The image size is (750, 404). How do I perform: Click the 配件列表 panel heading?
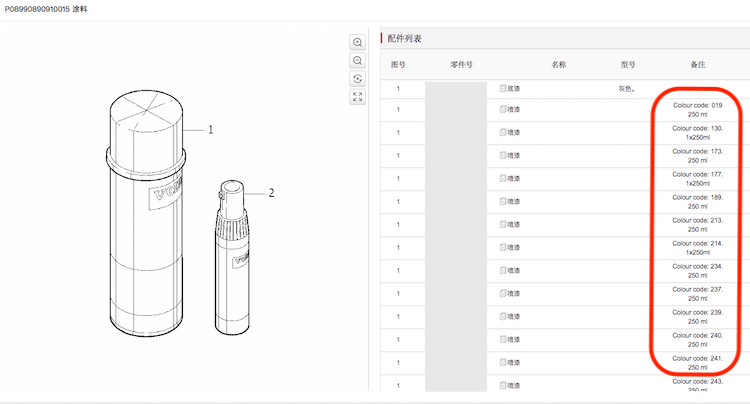404,39
